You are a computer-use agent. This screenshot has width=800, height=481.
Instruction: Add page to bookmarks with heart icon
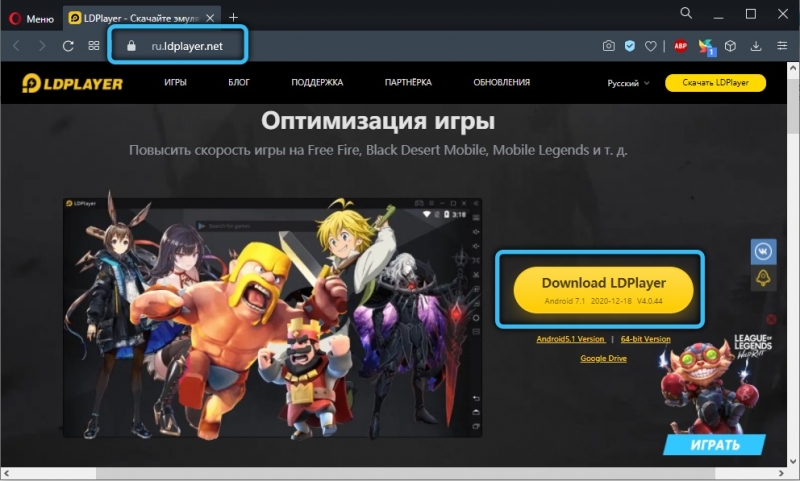click(x=651, y=46)
